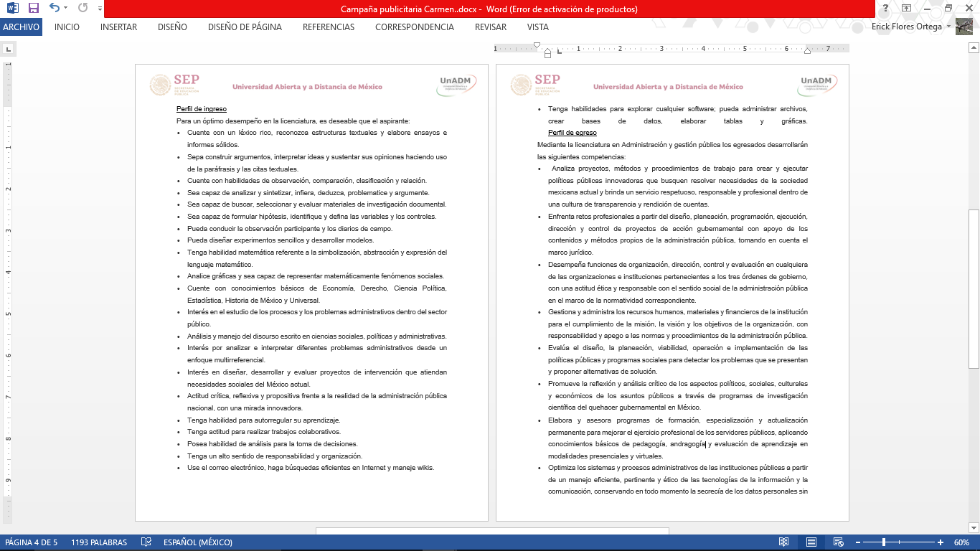Toggle Print Layout view in status bar
This screenshot has width=980, height=551.
coord(811,542)
